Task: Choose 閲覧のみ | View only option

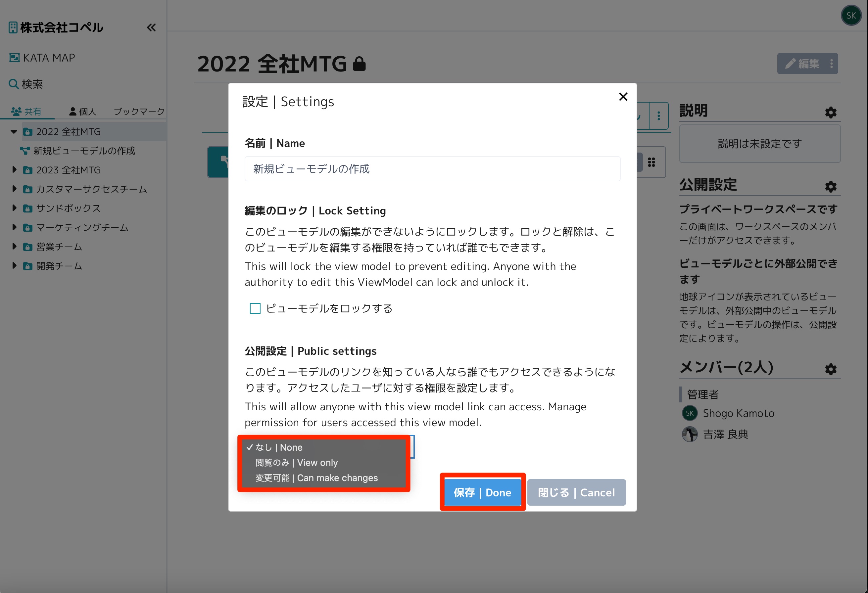Action: 323,463
